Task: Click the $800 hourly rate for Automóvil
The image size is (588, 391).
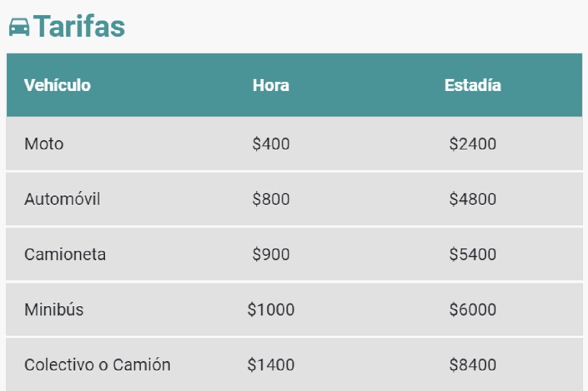Action: 271,199
